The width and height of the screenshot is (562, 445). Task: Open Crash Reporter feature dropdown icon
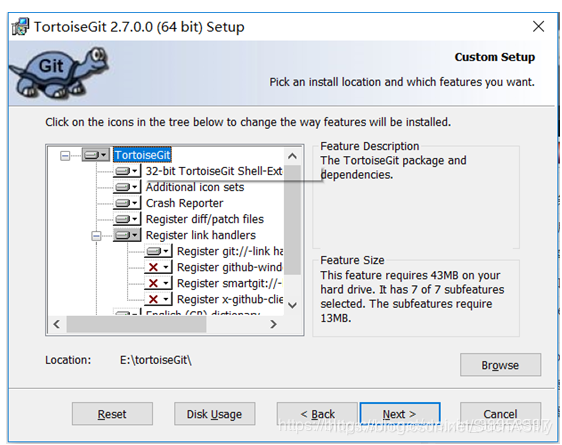coord(127,203)
